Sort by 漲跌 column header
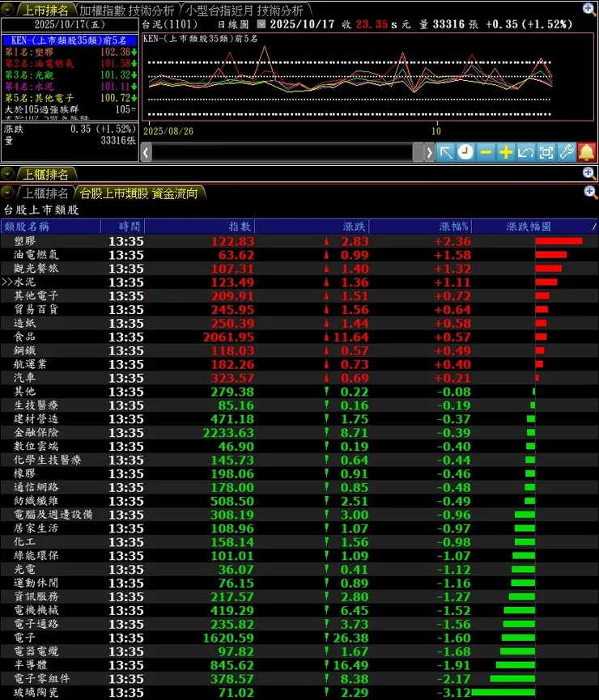The width and height of the screenshot is (599, 700). tap(312, 227)
